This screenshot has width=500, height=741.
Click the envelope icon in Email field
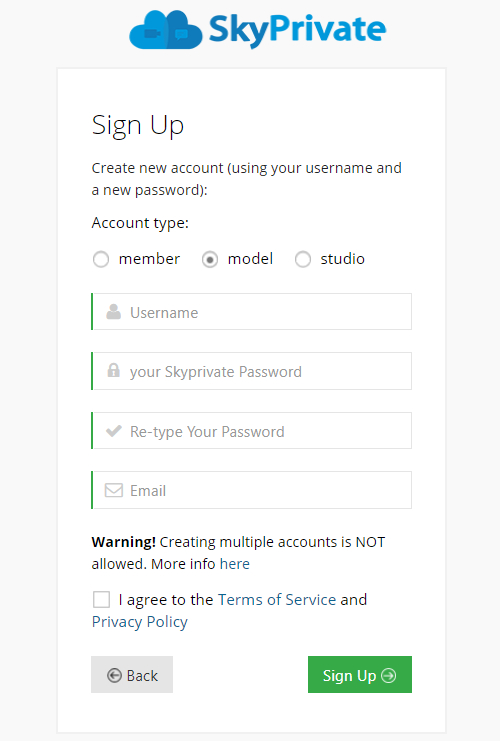click(113, 490)
